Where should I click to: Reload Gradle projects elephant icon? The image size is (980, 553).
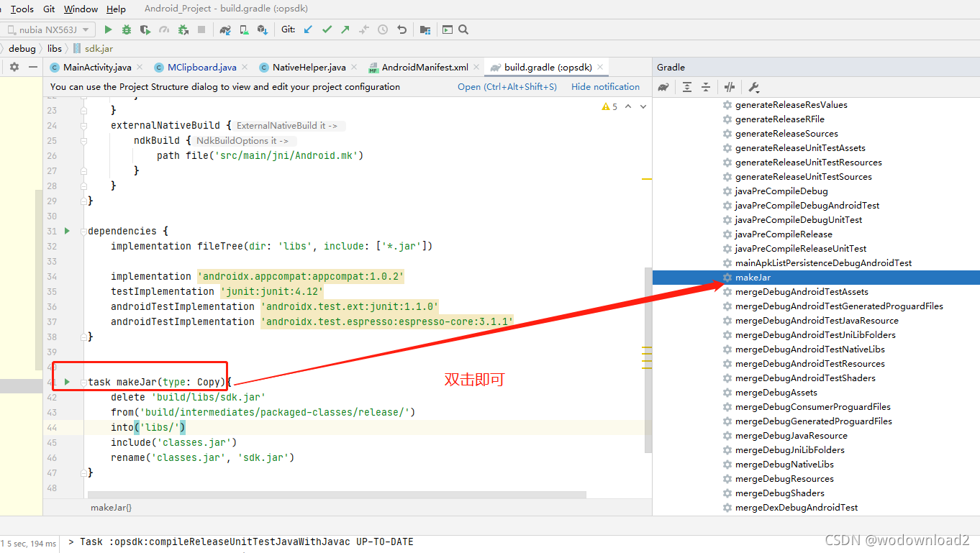click(664, 87)
